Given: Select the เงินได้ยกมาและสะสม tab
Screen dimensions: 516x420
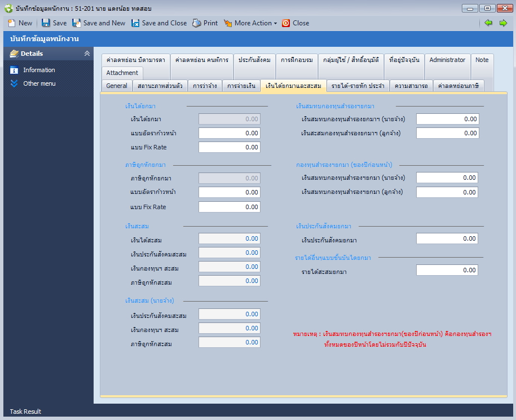Looking at the screenshot, I should [293, 86].
